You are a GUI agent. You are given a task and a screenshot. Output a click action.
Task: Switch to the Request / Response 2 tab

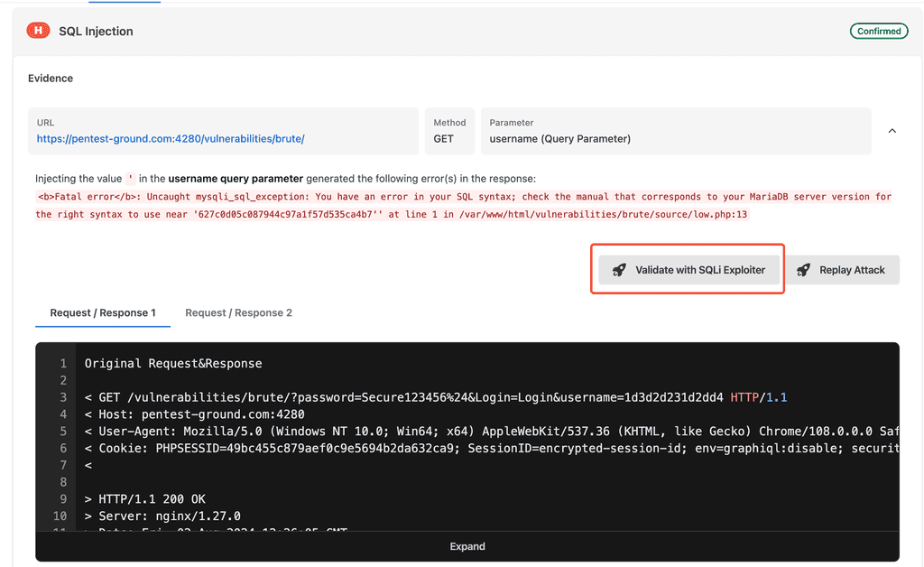pyautogui.click(x=238, y=312)
